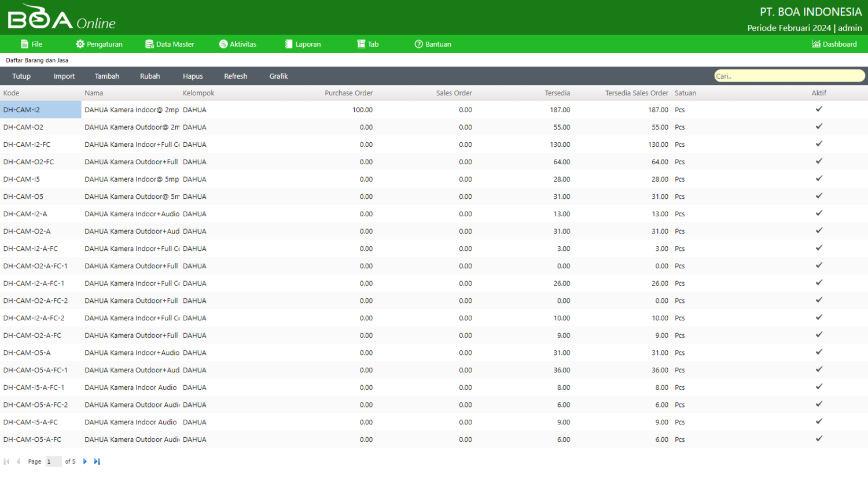Sort by Tersedia Sales Order header
868x488 pixels.
[637, 93]
